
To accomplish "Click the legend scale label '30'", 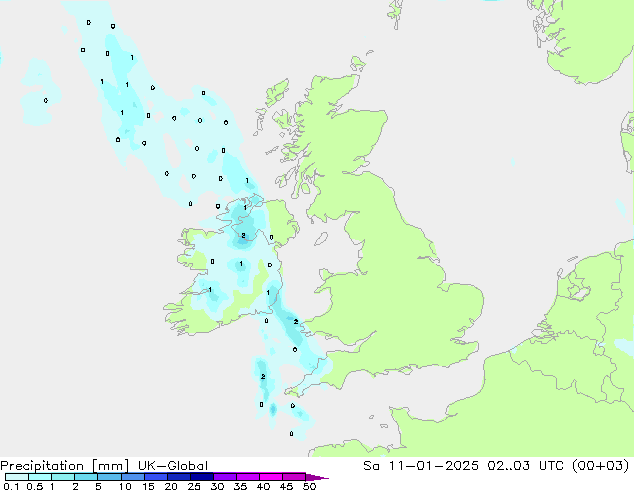I will 217,486.
